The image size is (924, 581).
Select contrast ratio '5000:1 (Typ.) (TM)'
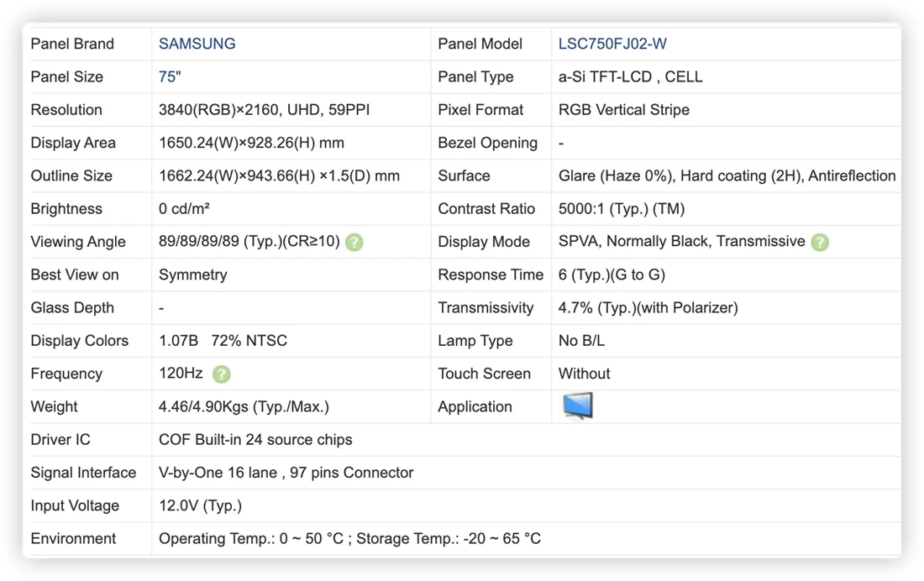(x=621, y=208)
